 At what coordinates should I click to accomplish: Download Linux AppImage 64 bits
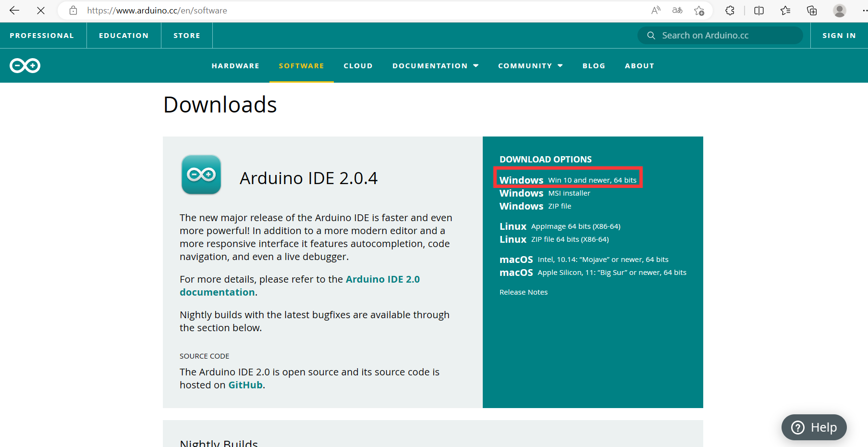pyautogui.click(x=560, y=226)
